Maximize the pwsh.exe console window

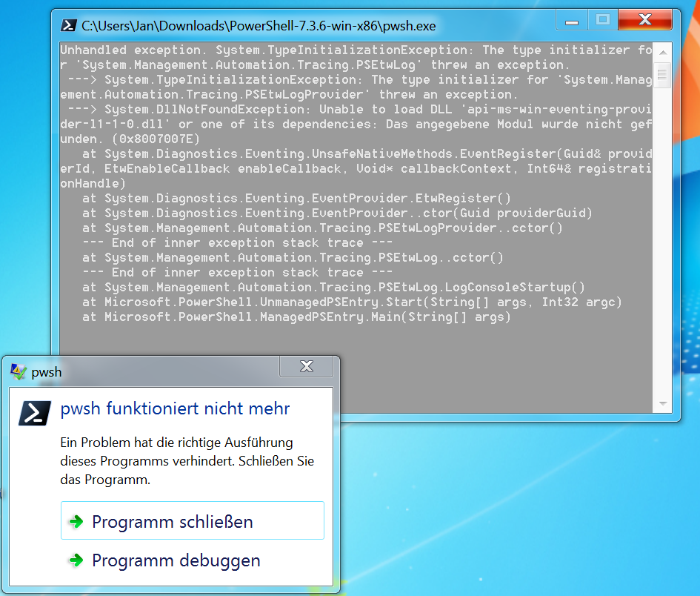tap(601, 19)
